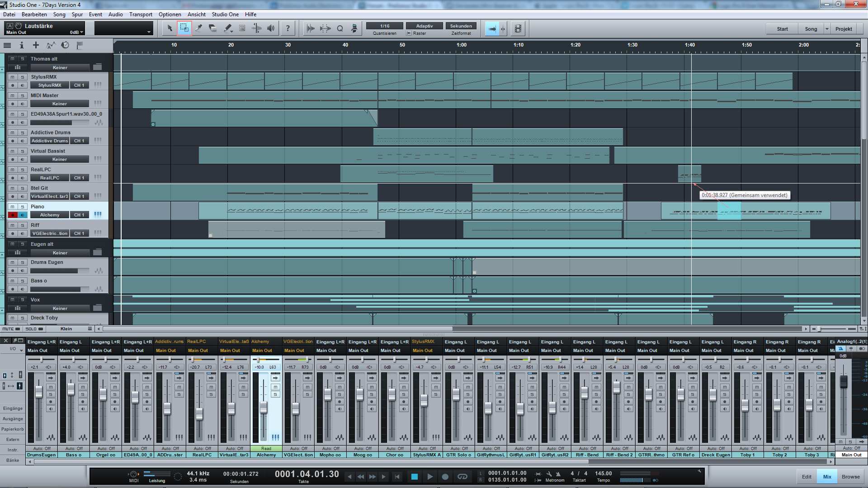Show automation icon above track list

coord(51,45)
